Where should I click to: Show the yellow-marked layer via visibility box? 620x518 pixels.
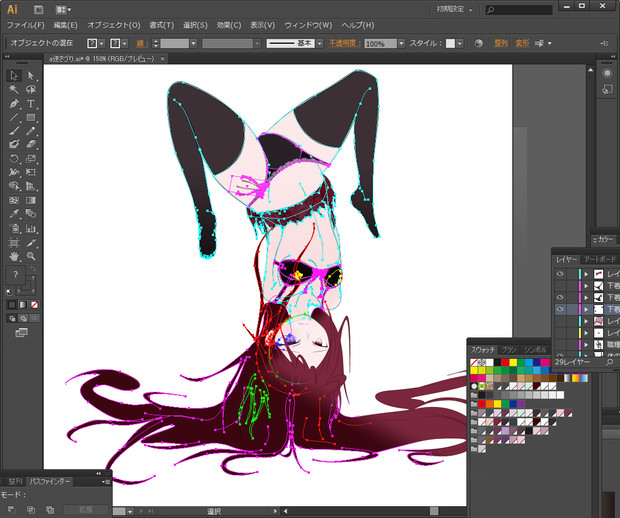[x=560, y=333]
